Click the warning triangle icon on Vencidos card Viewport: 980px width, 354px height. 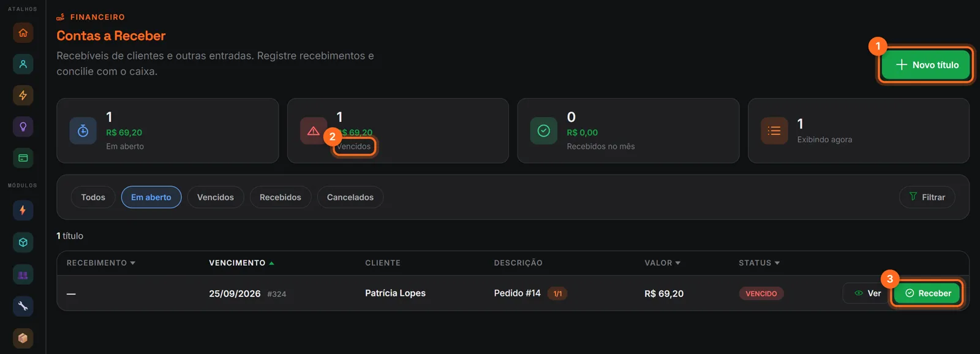tap(313, 130)
